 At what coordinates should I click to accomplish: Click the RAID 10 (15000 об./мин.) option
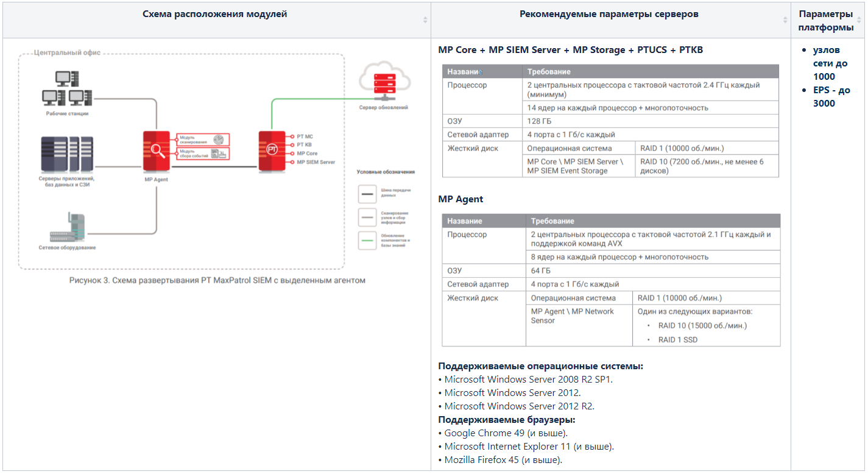point(702,325)
